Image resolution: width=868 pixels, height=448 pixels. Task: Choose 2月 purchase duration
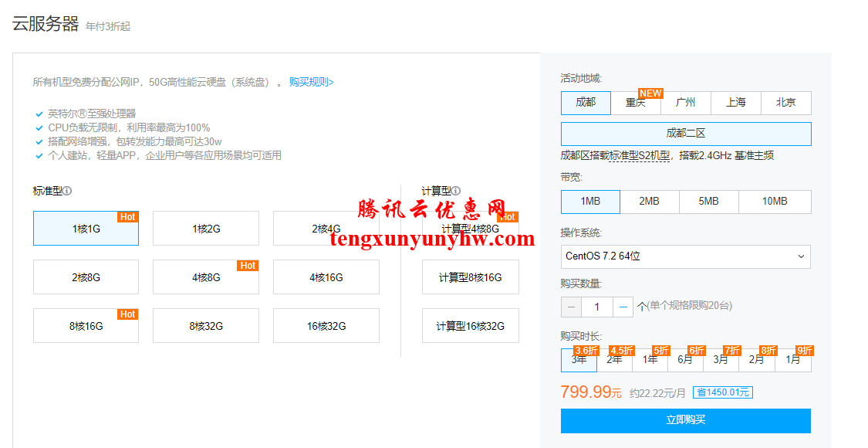click(756, 360)
